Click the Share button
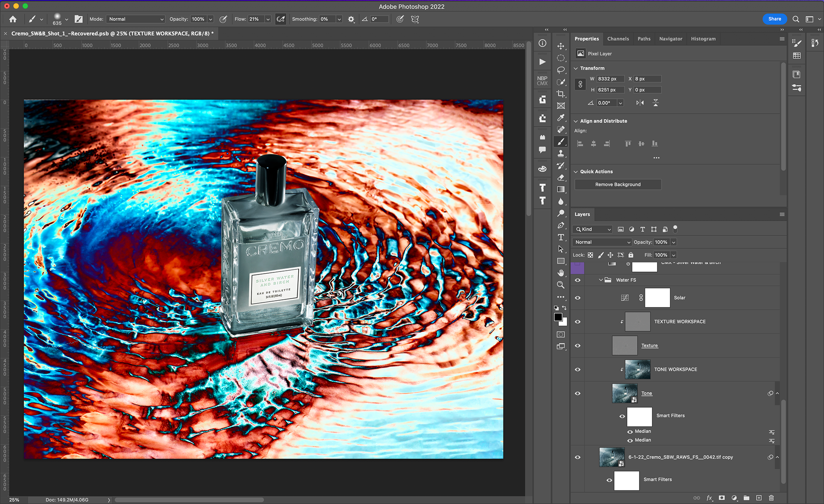The height and width of the screenshot is (504, 824). point(774,19)
